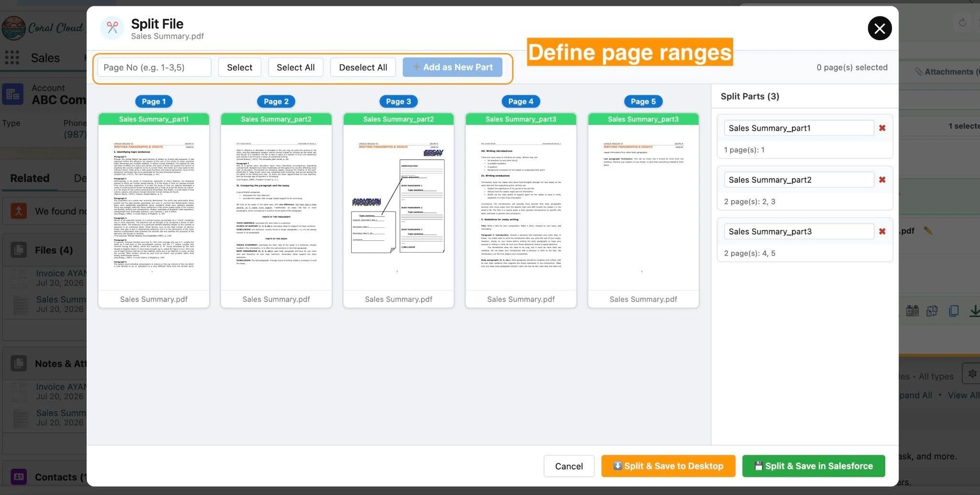Edit the Sales Summary_part1 name field

pos(799,128)
